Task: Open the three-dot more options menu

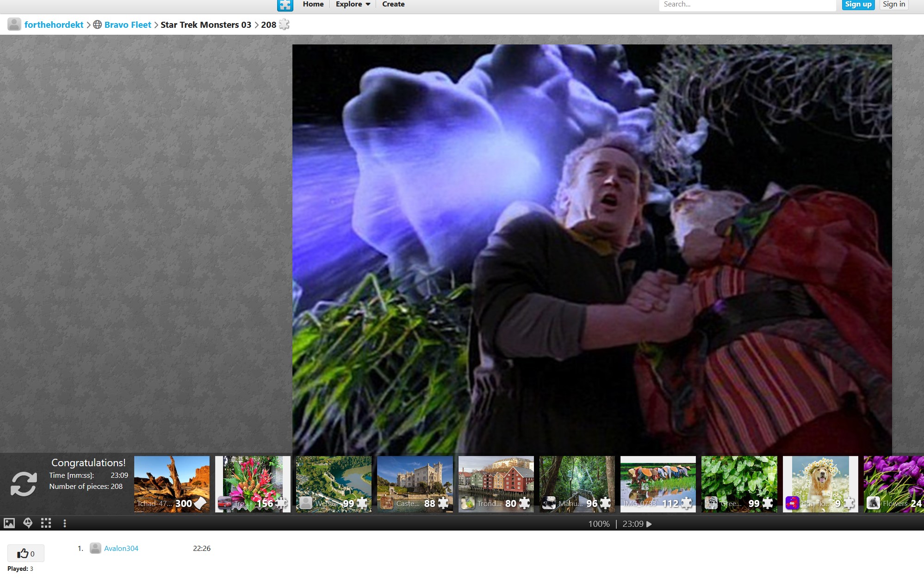Action: (x=65, y=523)
